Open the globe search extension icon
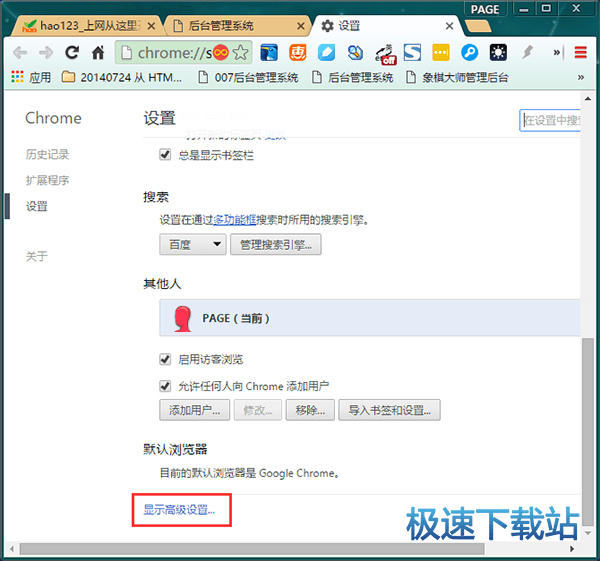The height and width of the screenshot is (561, 600). pos(355,52)
